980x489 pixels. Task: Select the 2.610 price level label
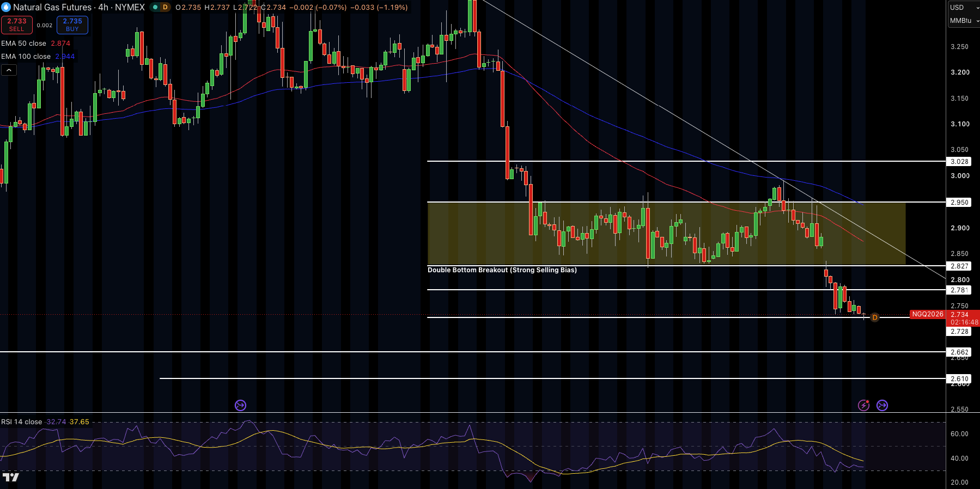click(959, 379)
